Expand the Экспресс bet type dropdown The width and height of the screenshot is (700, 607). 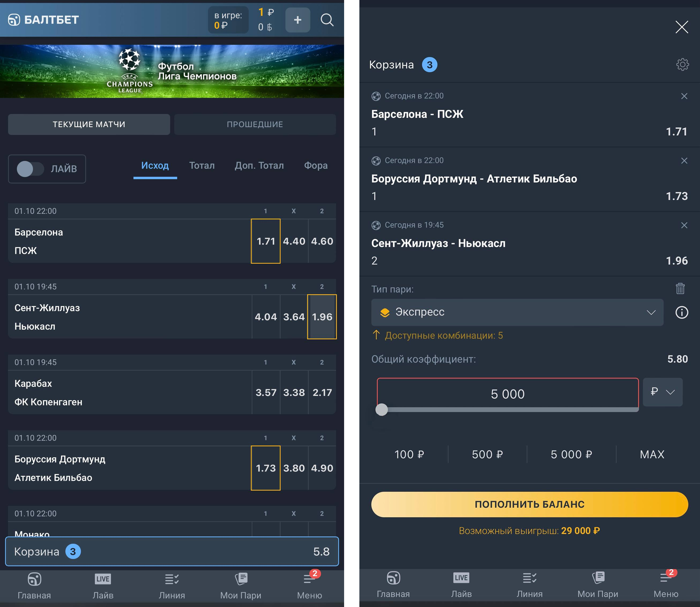pyautogui.click(x=517, y=312)
